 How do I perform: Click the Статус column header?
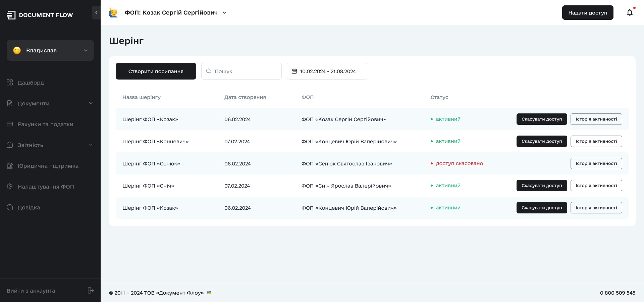pos(439,97)
